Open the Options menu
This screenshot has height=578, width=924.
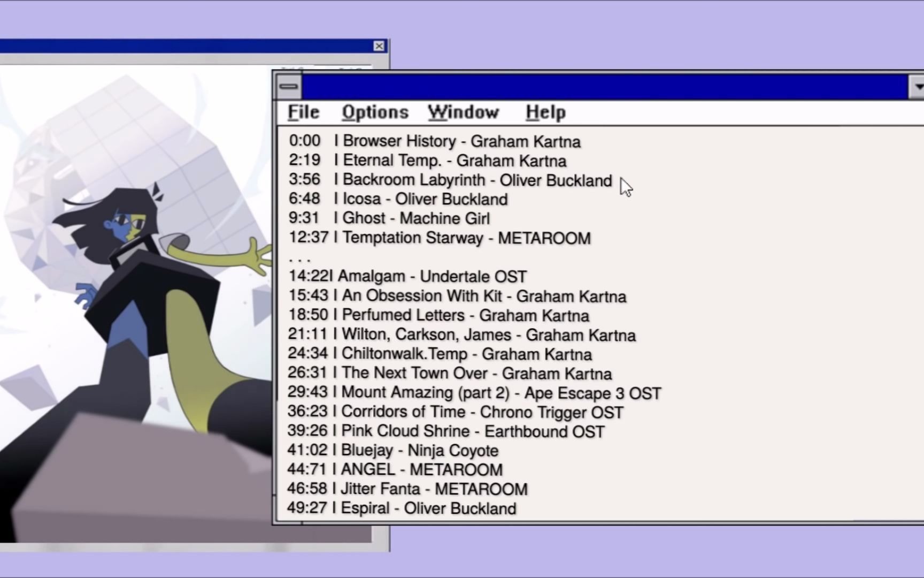[x=375, y=112]
